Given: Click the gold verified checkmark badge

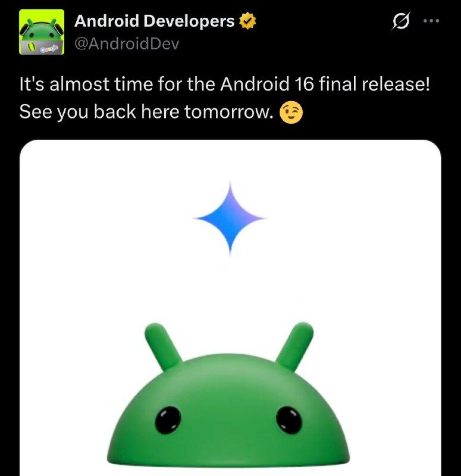Looking at the screenshot, I should pyautogui.click(x=247, y=21).
